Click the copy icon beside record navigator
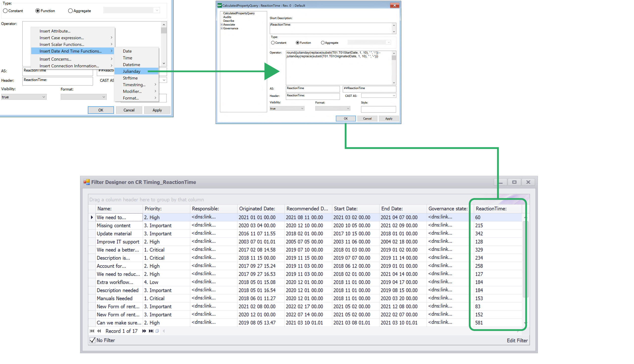634x364 pixels. point(157,331)
